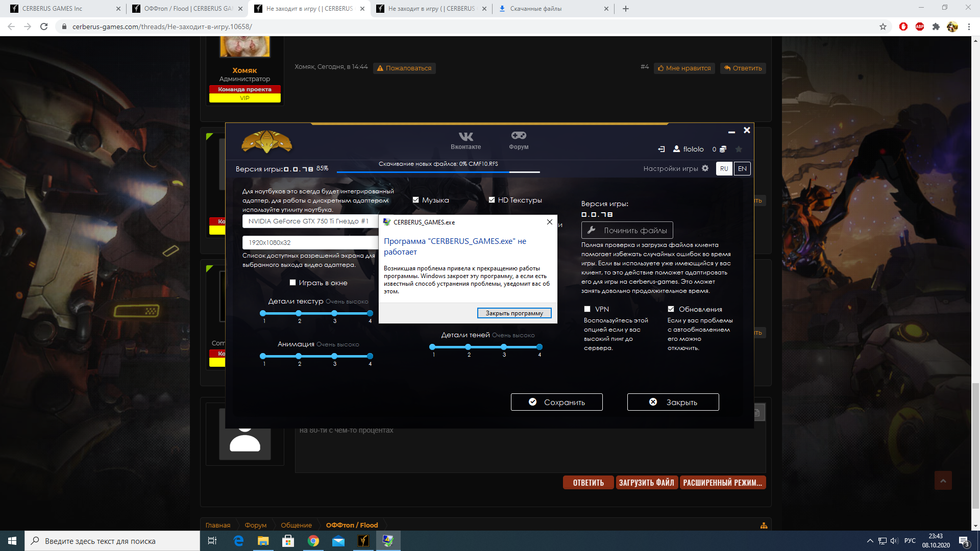This screenshot has height=551, width=980.
Task: Set Детали теней slider to level 2
Action: click(x=468, y=347)
